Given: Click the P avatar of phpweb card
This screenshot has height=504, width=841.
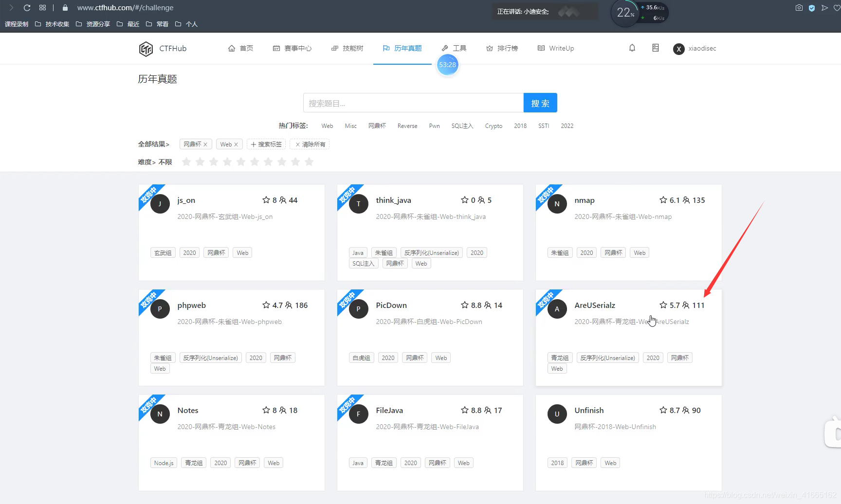Looking at the screenshot, I should (160, 309).
